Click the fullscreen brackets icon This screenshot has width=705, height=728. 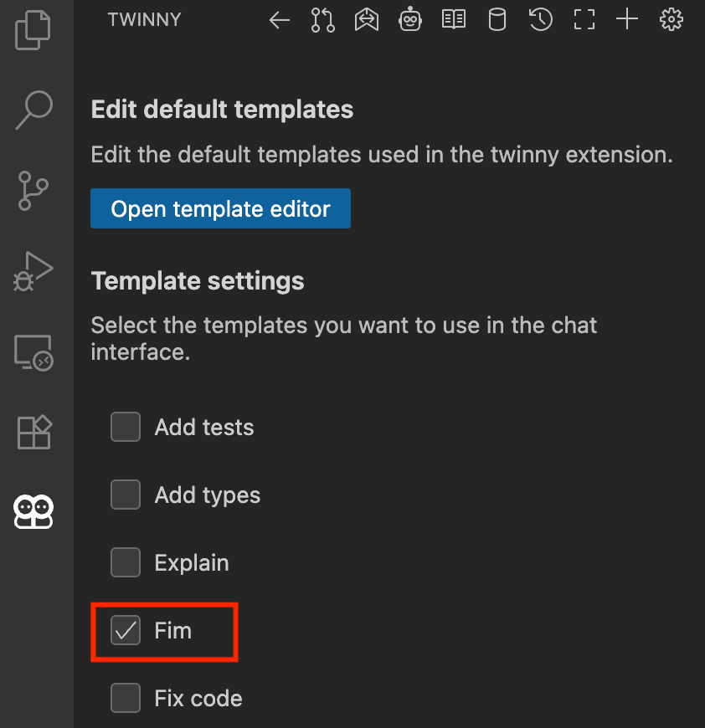pyautogui.click(x=584, y=20)
